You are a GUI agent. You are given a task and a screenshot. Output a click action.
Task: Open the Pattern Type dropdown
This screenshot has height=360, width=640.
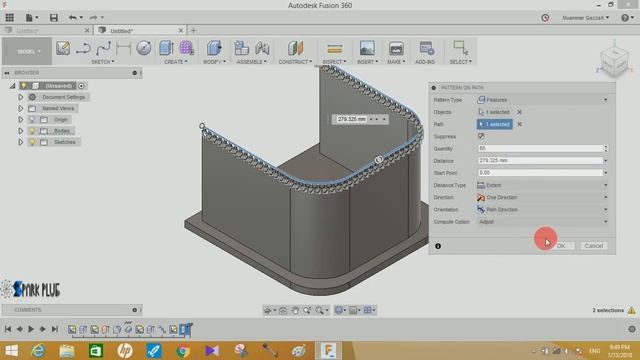point(542,100)
